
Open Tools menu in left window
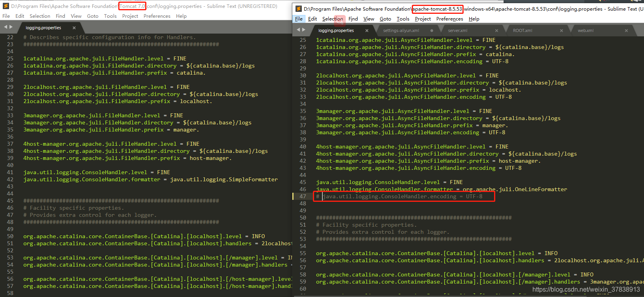(x=110, y=16)
